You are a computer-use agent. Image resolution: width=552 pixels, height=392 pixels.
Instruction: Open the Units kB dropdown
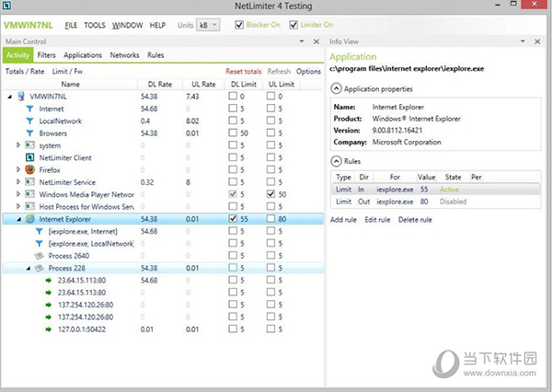click(208, 25)
